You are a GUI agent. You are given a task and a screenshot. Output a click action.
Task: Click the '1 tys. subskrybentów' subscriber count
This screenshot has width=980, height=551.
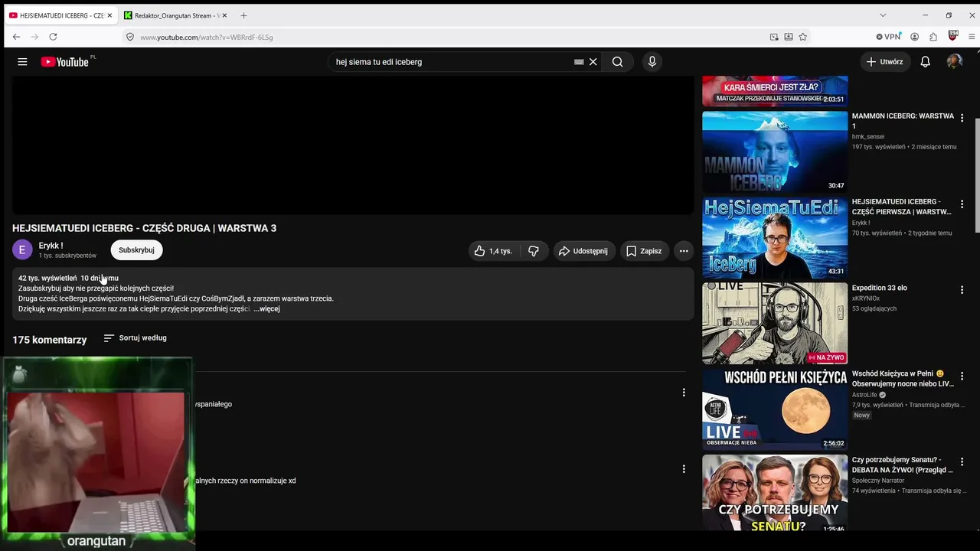pyautogui.click(x=67, y=256)
